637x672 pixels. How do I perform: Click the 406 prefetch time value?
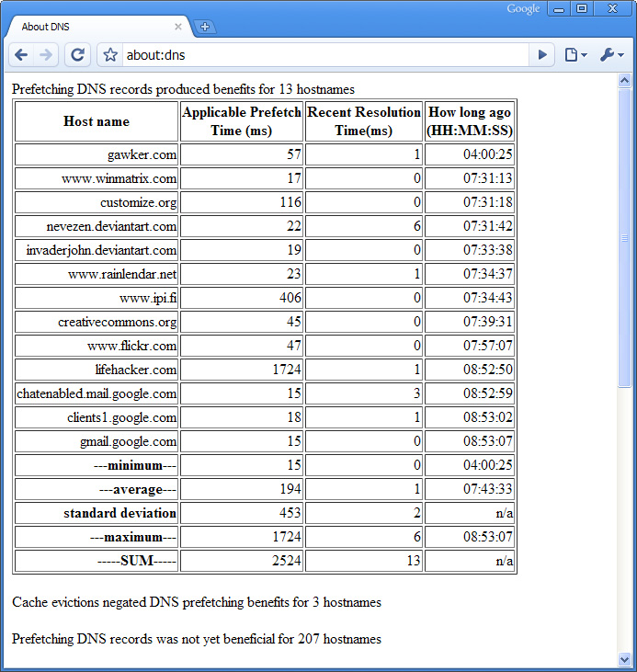tap(242, 298)
